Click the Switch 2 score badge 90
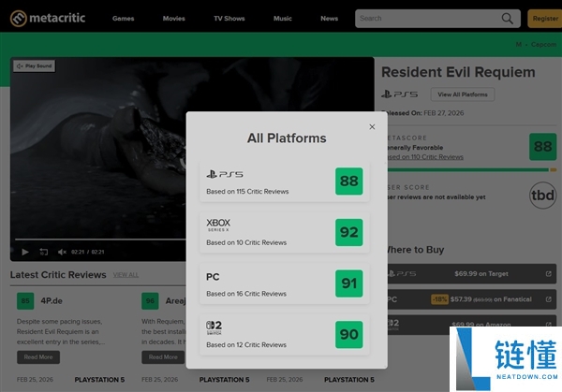The image size is (562, 392). point(349,335)
